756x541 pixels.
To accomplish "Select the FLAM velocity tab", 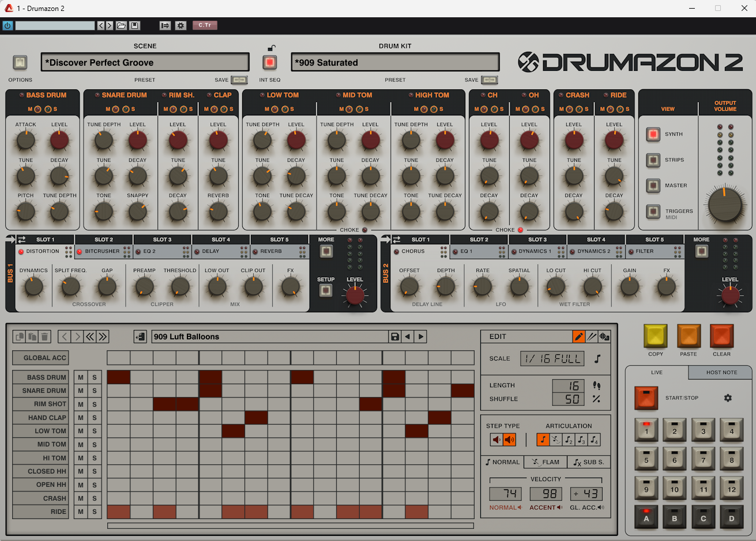I will pyautogui.click(x=546, y=462).
